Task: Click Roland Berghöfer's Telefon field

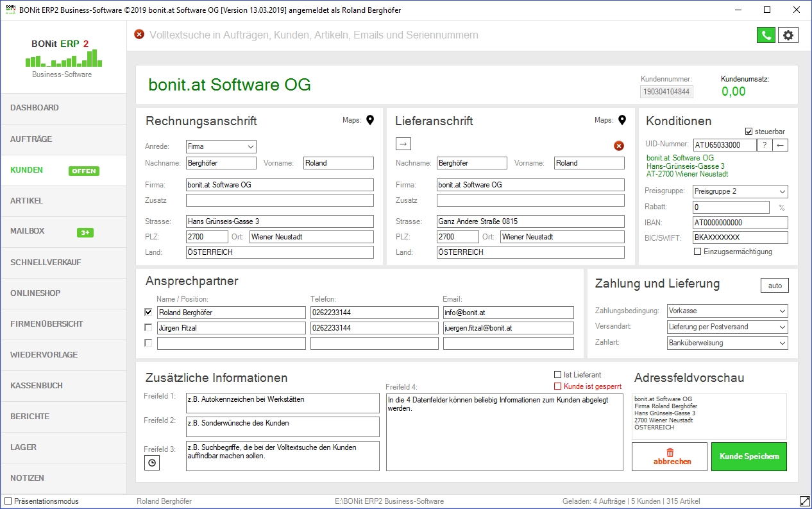Action: (x=375, y=313)
